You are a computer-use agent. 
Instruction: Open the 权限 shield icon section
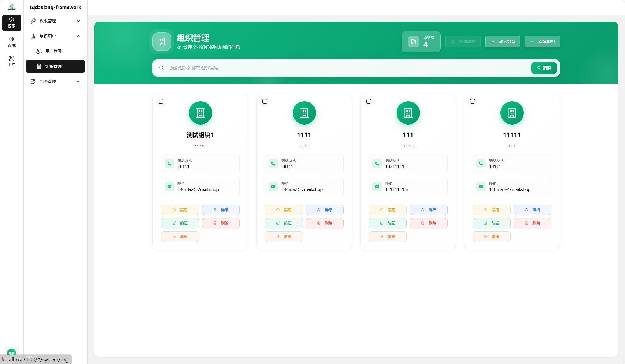(11, 23)
